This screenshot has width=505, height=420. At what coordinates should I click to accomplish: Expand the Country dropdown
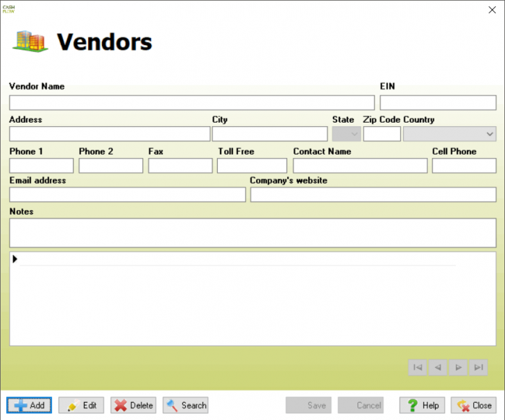[450, 134]
